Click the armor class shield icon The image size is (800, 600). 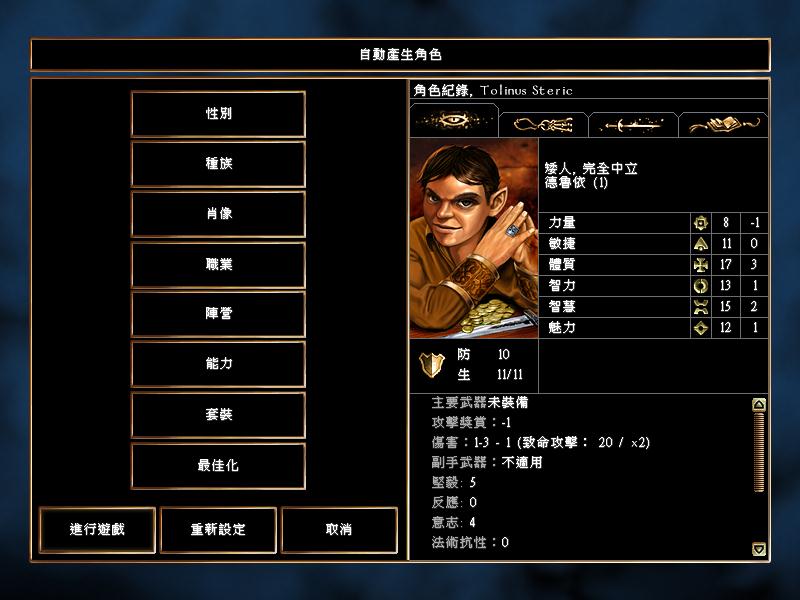tap(431, 365)
